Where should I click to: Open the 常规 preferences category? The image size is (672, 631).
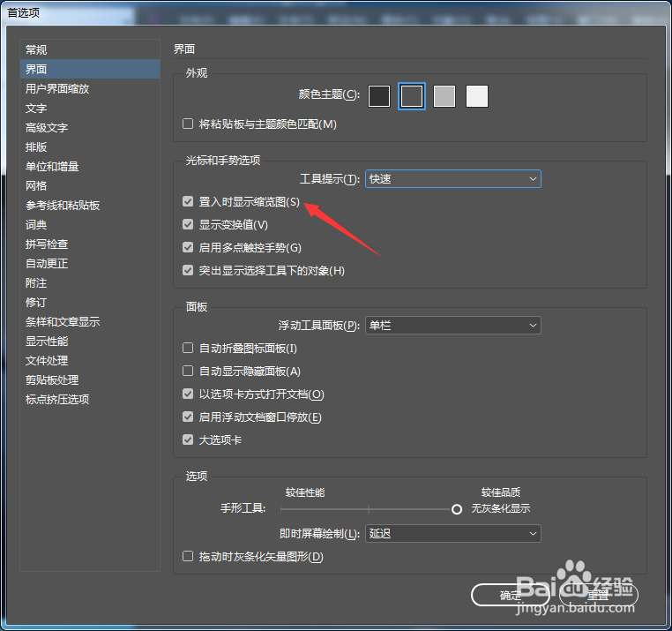pyautogui.click(x=90, y=49)
